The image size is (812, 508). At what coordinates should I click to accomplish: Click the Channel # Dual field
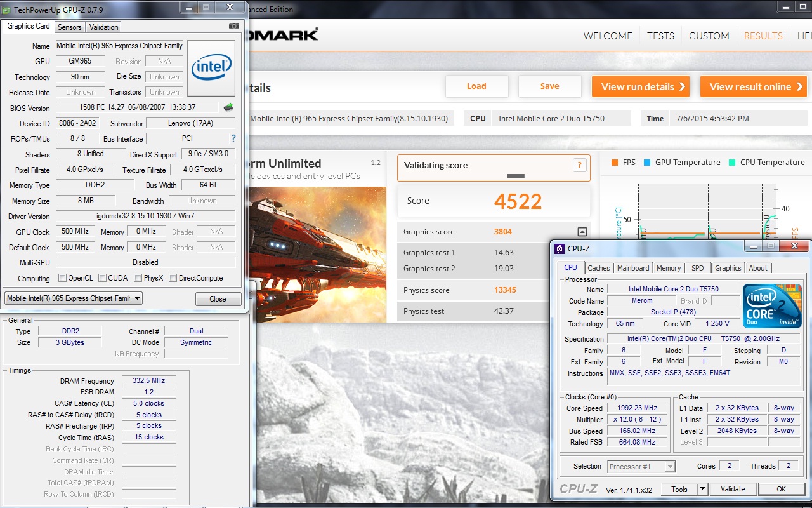196,331
